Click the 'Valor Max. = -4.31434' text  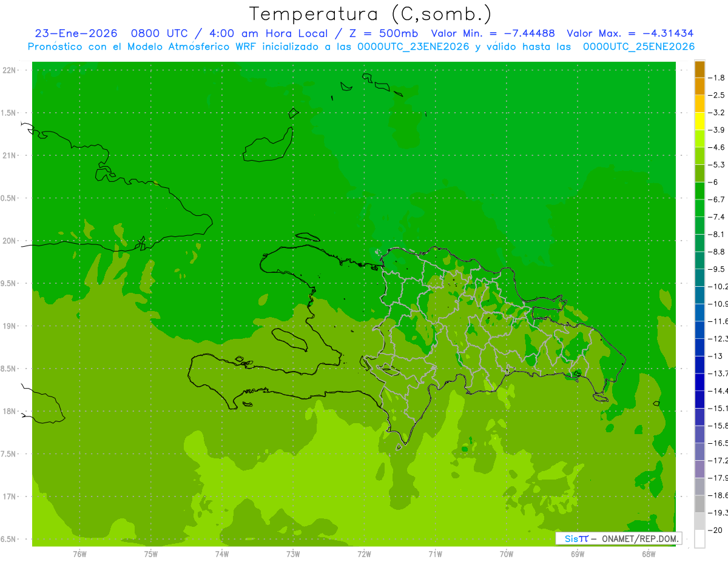[630, 33]
